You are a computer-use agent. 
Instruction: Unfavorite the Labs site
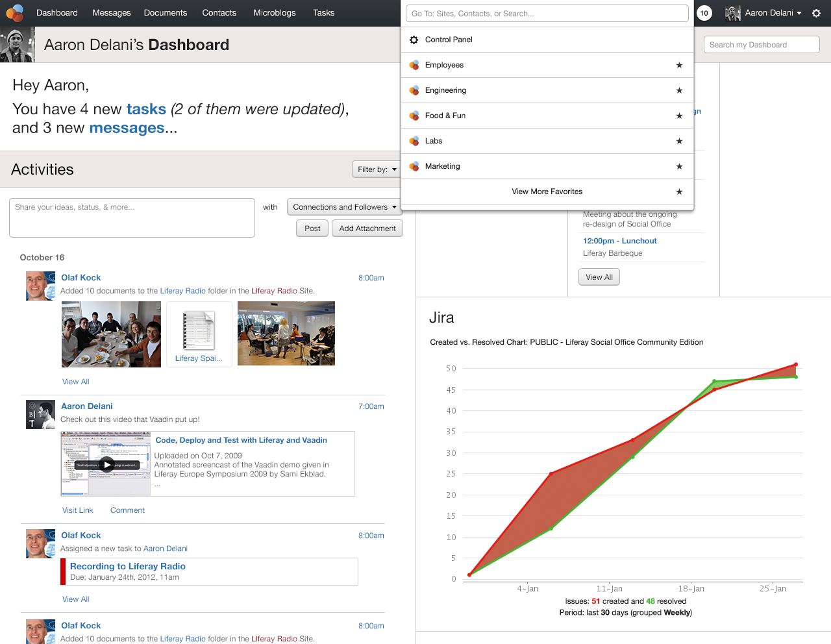pyautogui.click(x=679, y=141)
